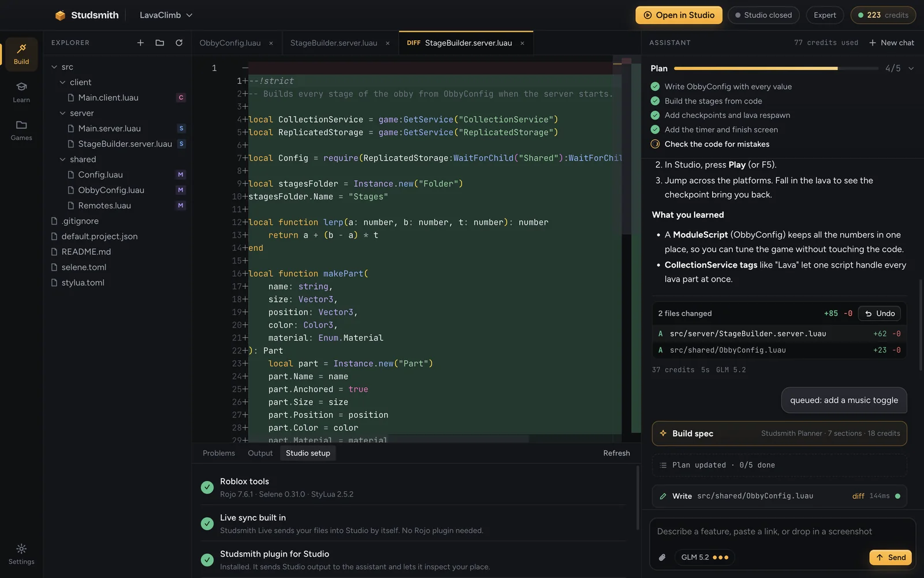The height and width of the screenshot is (578, 924).
Task: Open the Learn sidebar section
Action: (x=21, y=92)
